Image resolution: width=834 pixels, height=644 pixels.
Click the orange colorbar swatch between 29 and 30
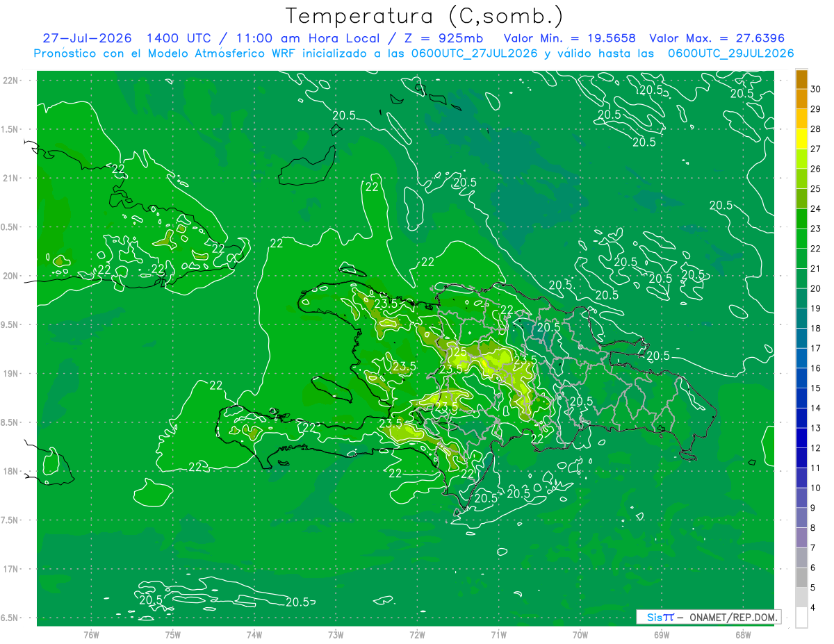pos(802,99)
